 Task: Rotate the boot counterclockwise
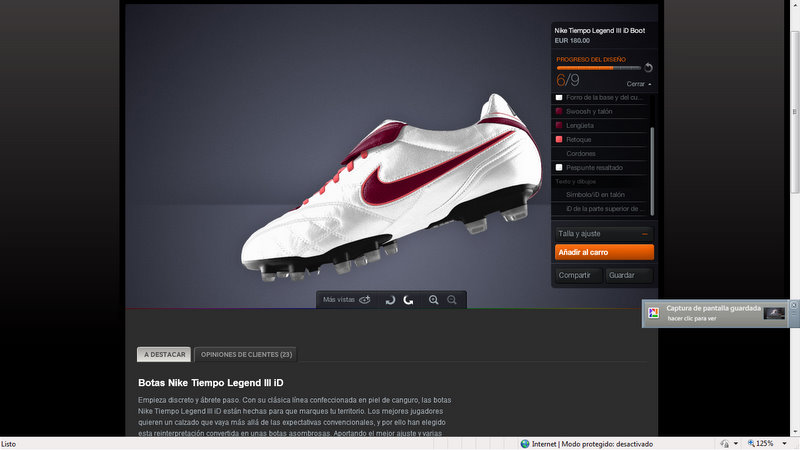(408, 300)
